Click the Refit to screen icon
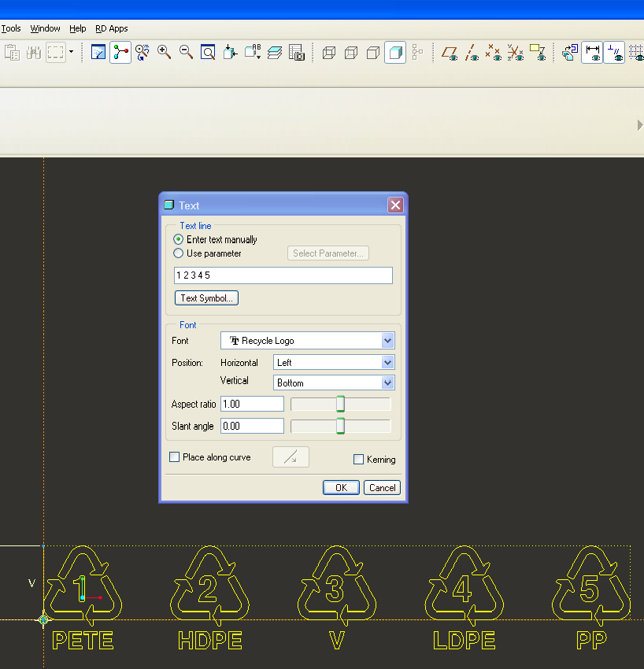 point(208,53)
